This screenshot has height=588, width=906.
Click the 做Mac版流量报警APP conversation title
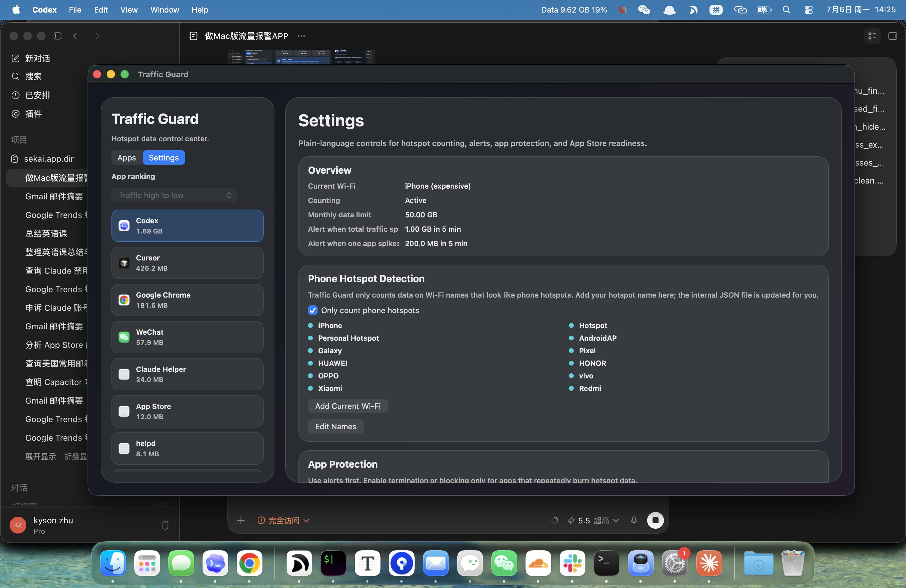[246, 36]
